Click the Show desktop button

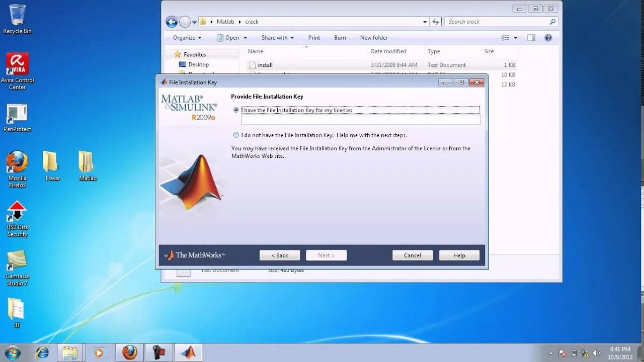640,352
